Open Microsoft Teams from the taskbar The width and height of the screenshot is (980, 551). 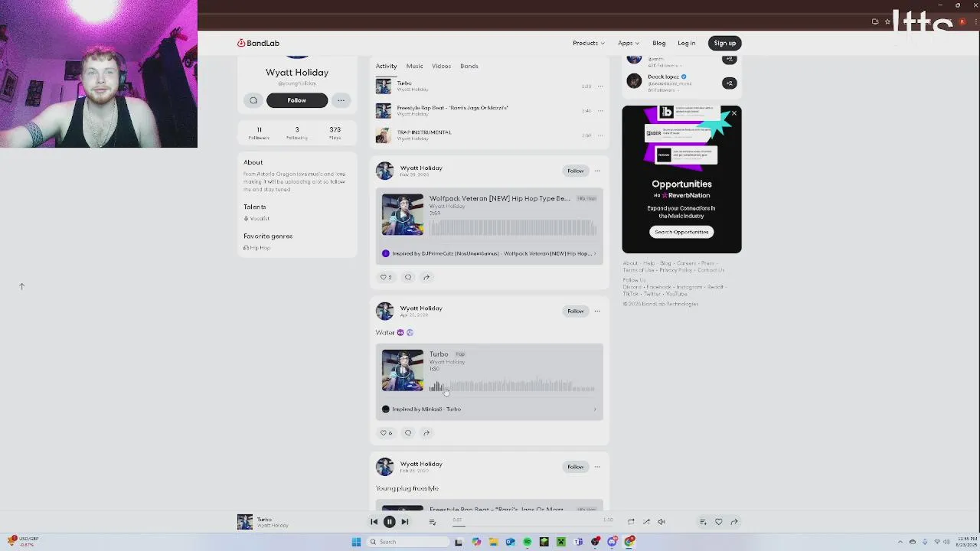point(578,542)
